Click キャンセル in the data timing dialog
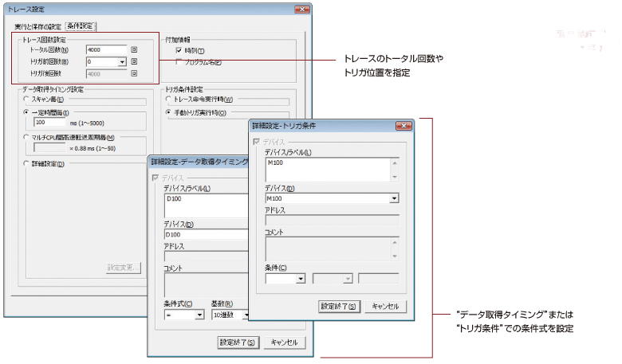Image resolution: width=622 pixels, height=364 pixels. pyautogui.click(x=284, y=342)
